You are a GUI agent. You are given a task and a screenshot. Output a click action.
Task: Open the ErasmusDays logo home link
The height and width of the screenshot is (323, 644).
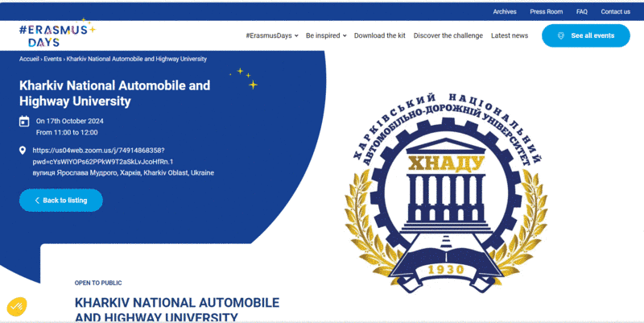[57, 34]
